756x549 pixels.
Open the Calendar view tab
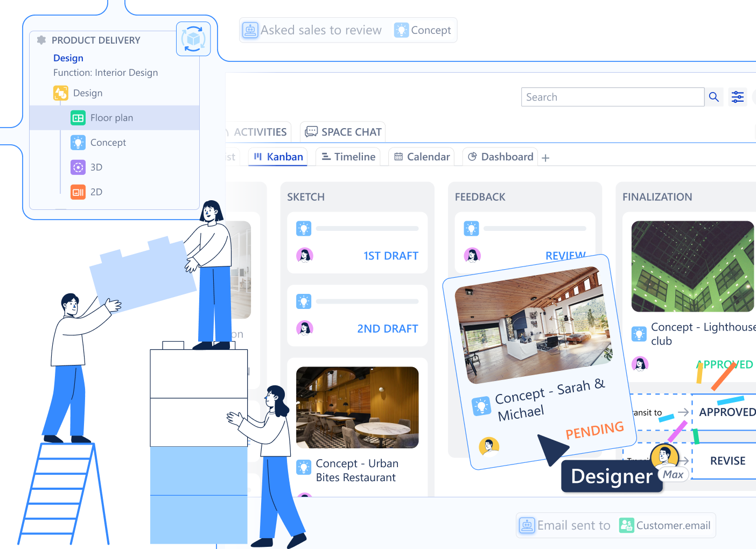(422, 157)
